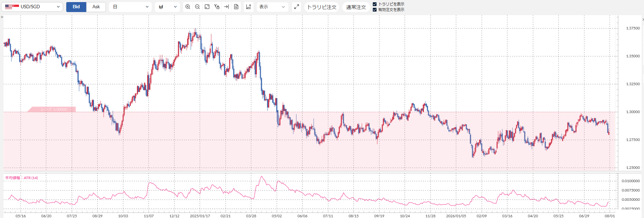Viewport: 644px width, 218px height.
Task: Click the 1.37500 price axis label
Action: pos(633,28)
